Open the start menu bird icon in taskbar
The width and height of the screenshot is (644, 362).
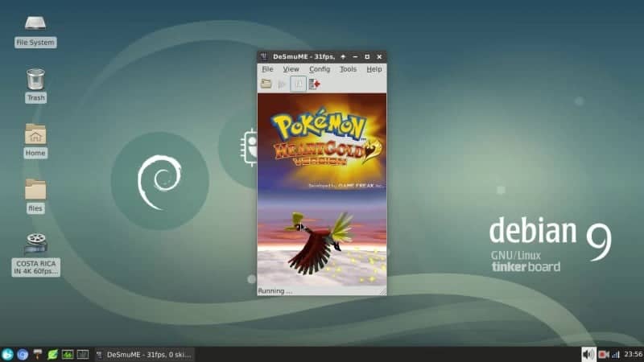(7, 354)
